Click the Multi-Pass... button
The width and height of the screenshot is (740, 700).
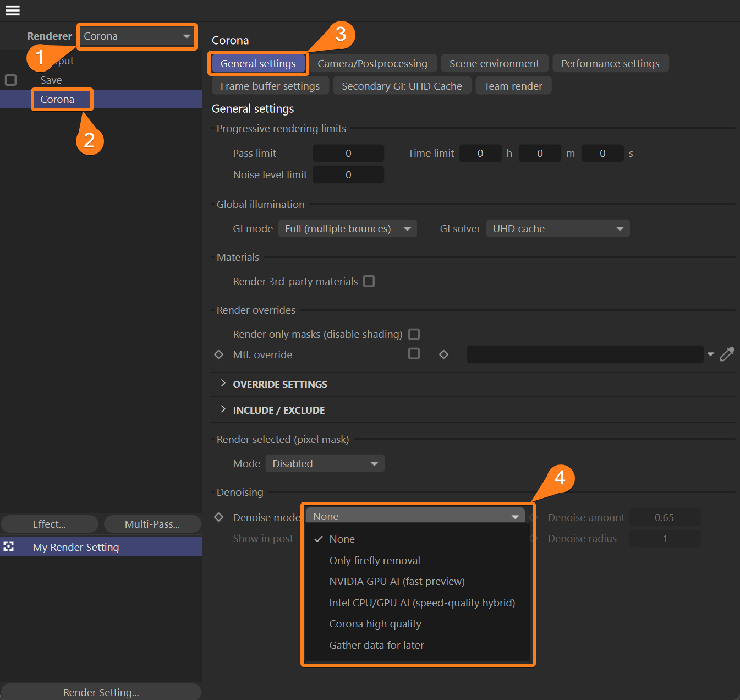coord(152,524)
